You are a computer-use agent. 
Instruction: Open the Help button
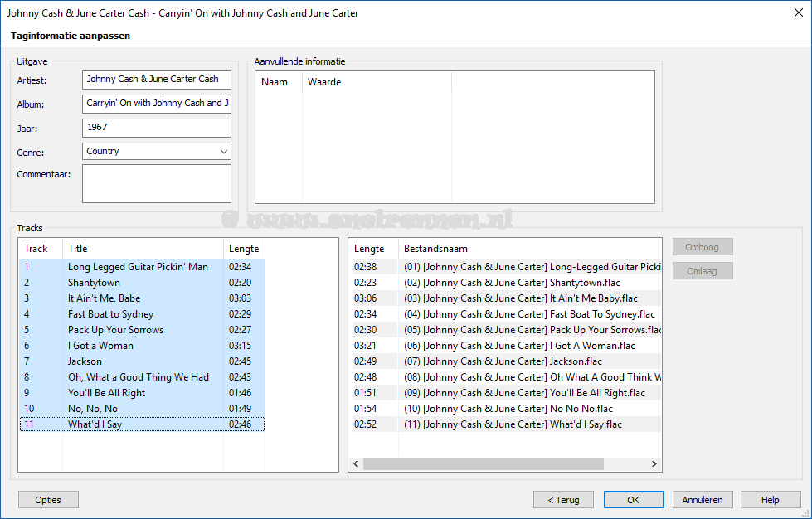(770, 500)
